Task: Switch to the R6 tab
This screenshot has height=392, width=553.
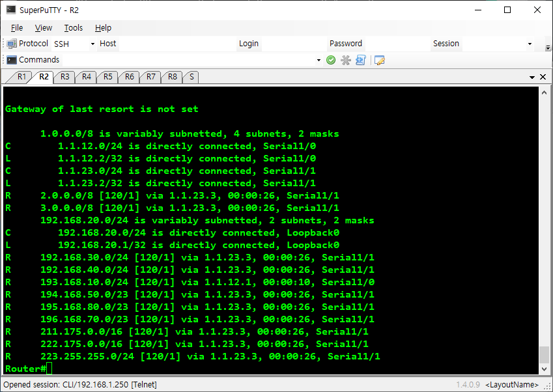Action: click(x=130, y=77)
